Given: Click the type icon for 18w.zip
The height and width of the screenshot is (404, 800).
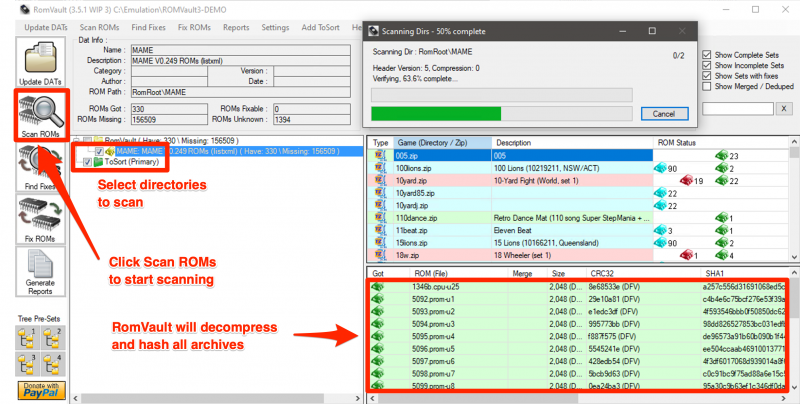Looking at the screenshot, I should [x=380, y=255].
